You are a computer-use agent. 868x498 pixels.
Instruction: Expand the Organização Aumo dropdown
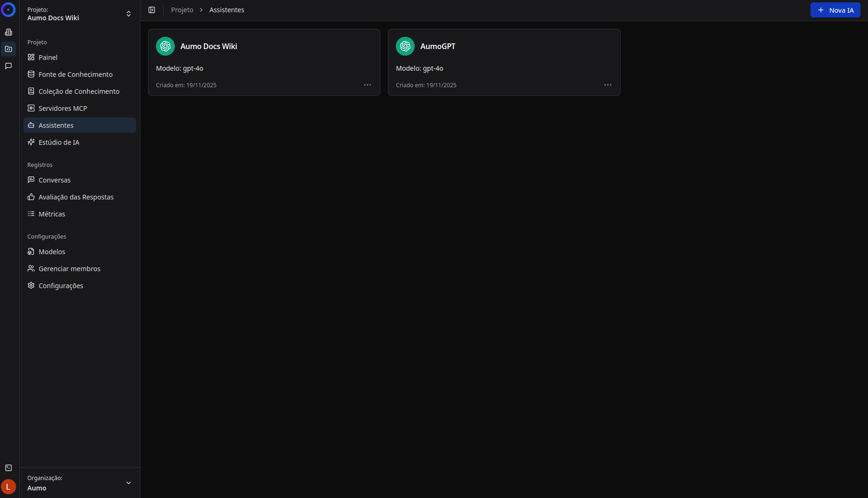(x=80, y=483)
